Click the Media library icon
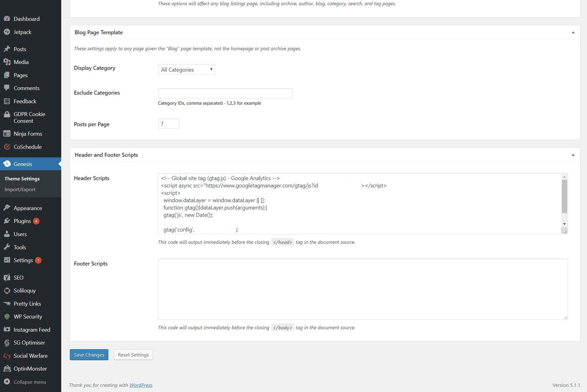This screenshot has width=587, height=392. click(x=7, y=62)
